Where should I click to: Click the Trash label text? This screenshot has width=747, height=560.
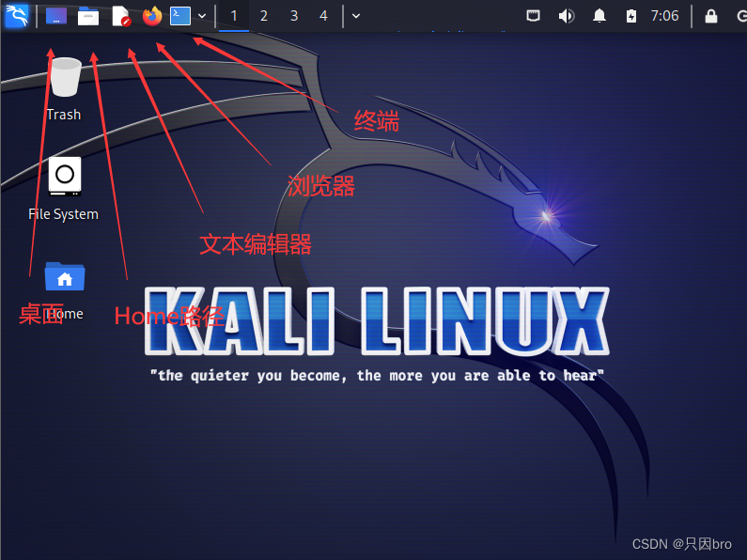(x=64, y=115)
